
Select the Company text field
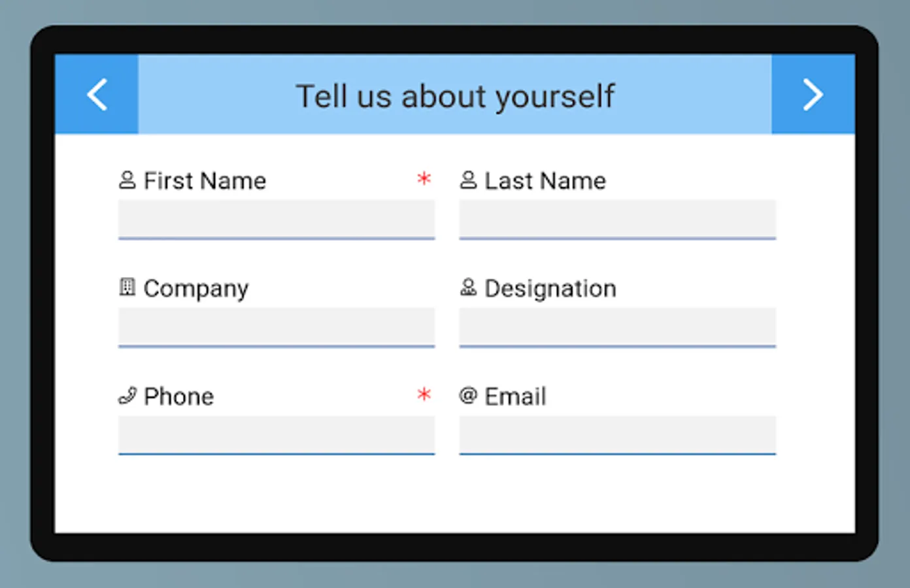(x=277, y=327)
